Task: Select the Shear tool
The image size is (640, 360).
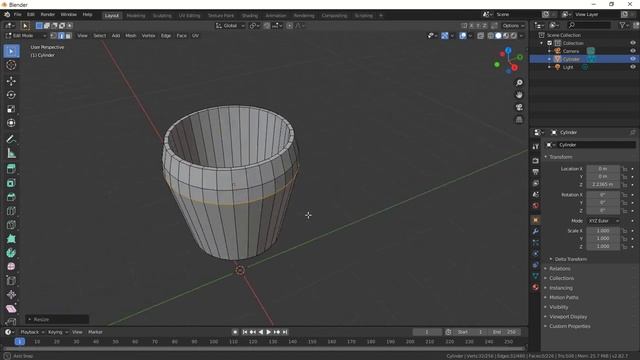Action: pos(11,308)
